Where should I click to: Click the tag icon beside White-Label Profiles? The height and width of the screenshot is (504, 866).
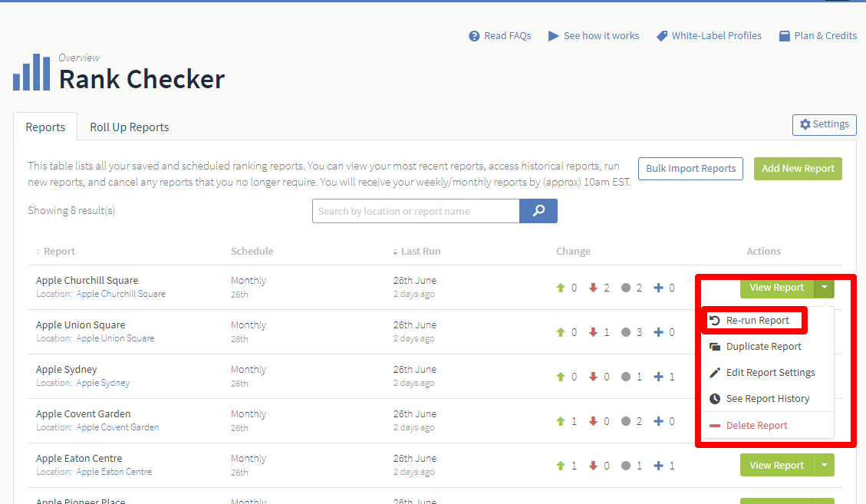pos(662,36)
